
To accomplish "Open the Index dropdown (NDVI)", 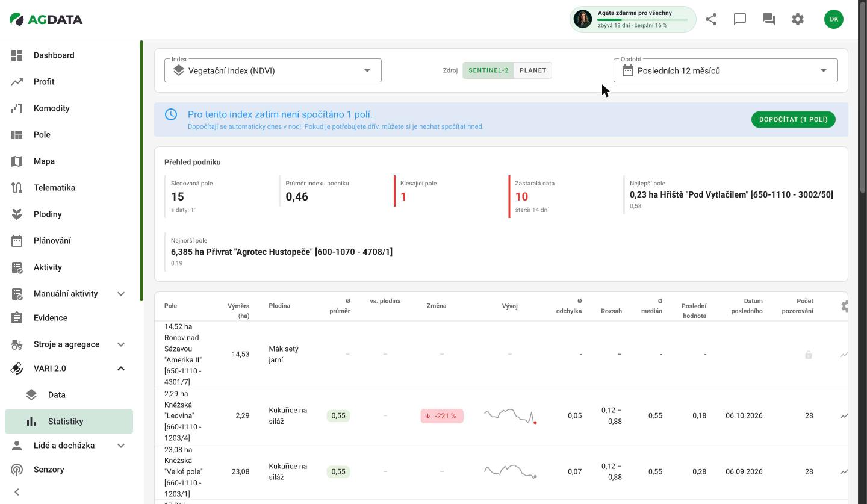I will coord(273,70).
